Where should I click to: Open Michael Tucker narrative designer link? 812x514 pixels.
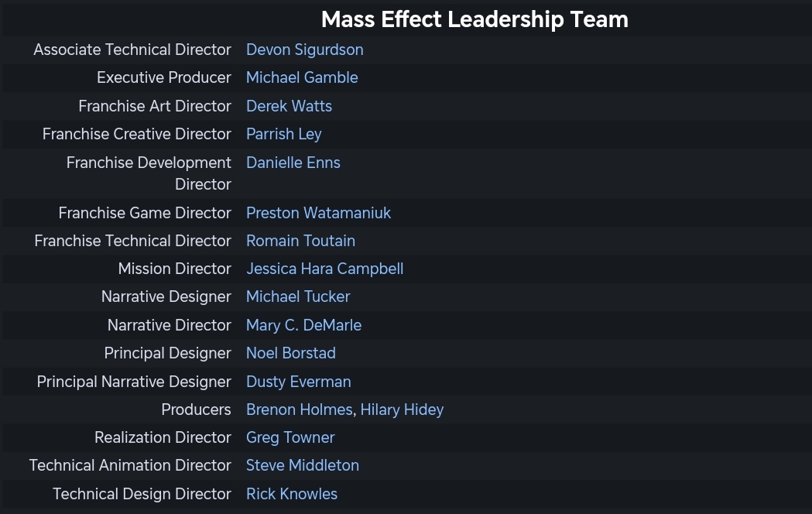click(298, 296)
